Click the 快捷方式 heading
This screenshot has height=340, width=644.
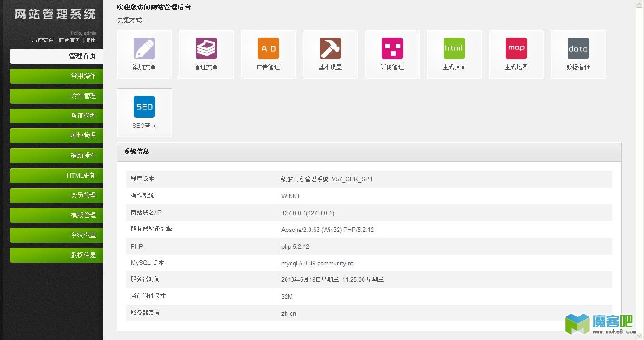coord(129,20)
